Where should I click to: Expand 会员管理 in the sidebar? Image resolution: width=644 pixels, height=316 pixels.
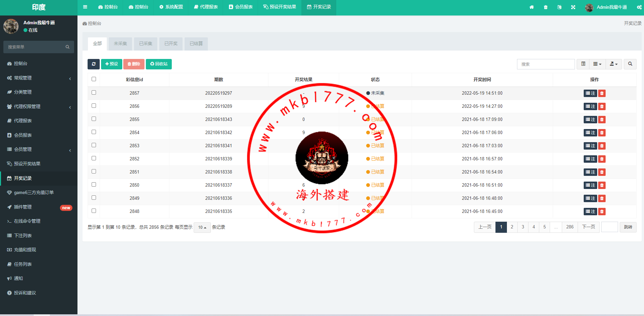[39, 149]
